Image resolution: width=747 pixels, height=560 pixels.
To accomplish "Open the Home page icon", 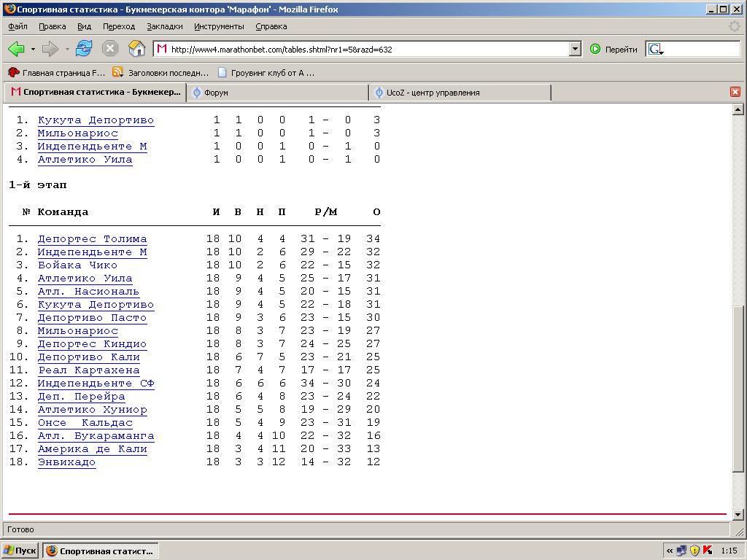I will coord(136,49).
